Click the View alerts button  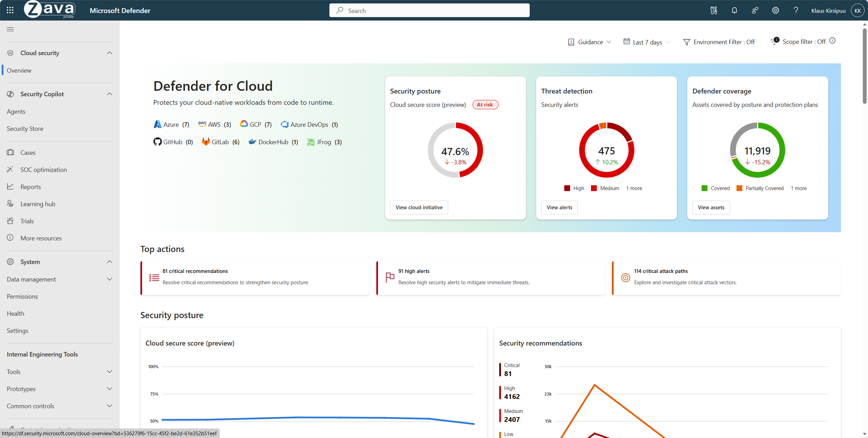coord(559,208)
